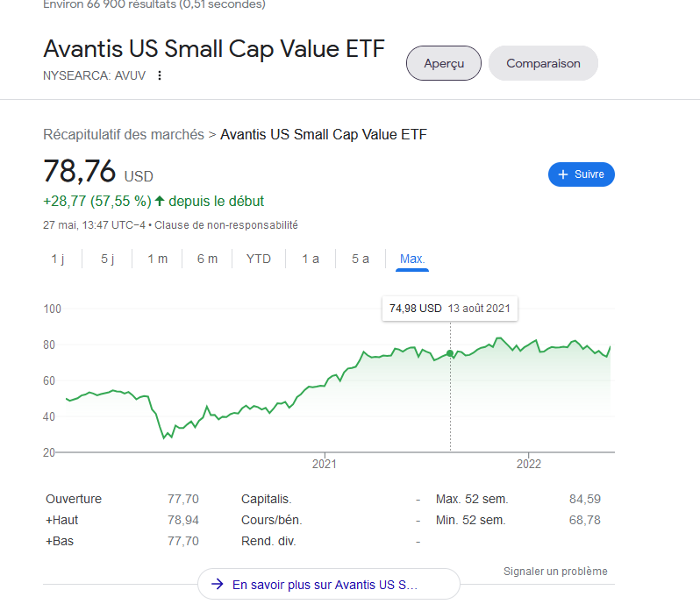The height and width of the screenshot is (604, 700).
Task: Open Récapitulatif des marchés link
Action: click(x=123, y=135)
